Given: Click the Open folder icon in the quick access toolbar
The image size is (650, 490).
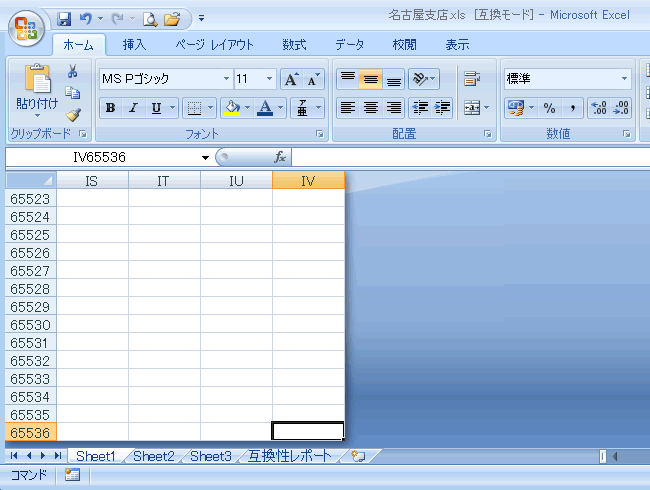Looking at the screenshot, I should coord(172,19).
